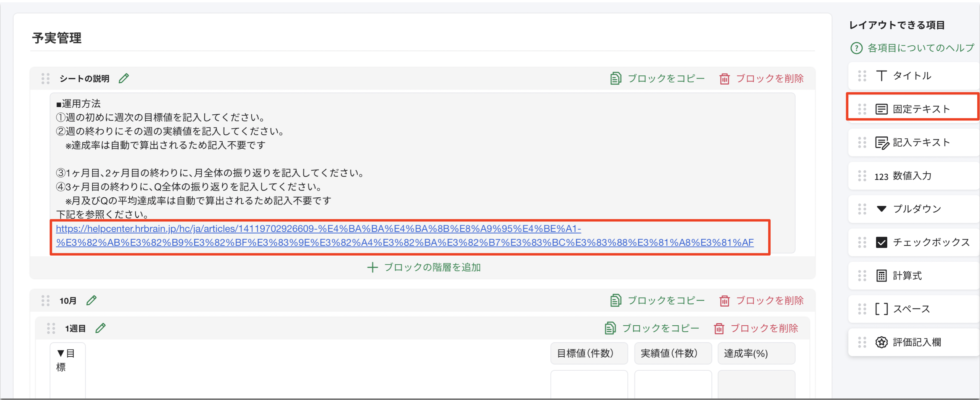Screen dimensions: 980x400
Task: Grab drag handle of タイトル item
Action: click(862, 76)
